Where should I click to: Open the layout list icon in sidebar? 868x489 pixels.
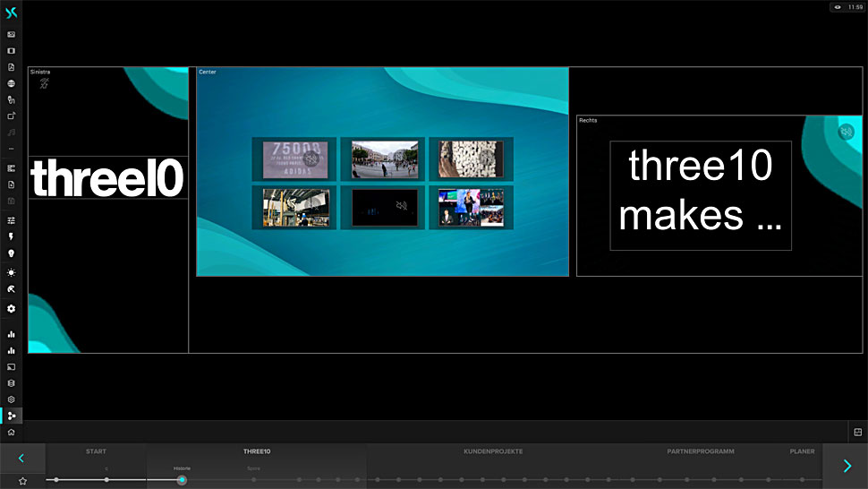(x=11, y=168)
